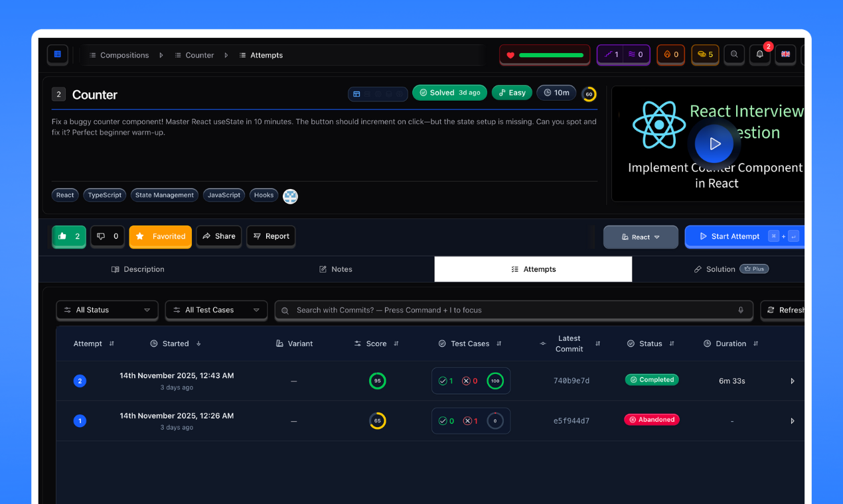Screen dimensions: 843x504
Task: Click the layout switcher icon group
Action: 378,94
